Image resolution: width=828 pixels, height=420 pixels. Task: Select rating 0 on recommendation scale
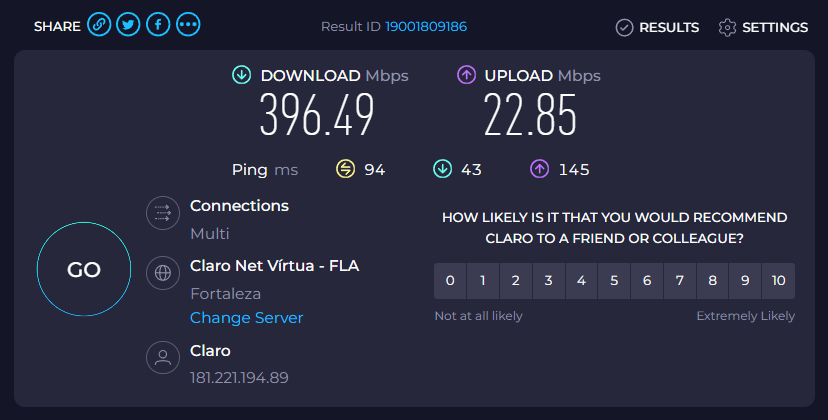pyautogui.click(x=450, y=281)
